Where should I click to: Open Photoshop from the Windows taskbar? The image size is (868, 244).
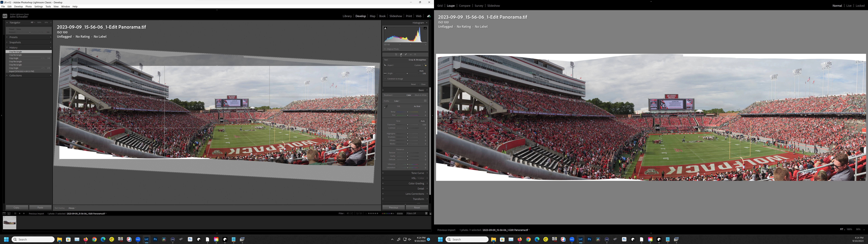155,239
